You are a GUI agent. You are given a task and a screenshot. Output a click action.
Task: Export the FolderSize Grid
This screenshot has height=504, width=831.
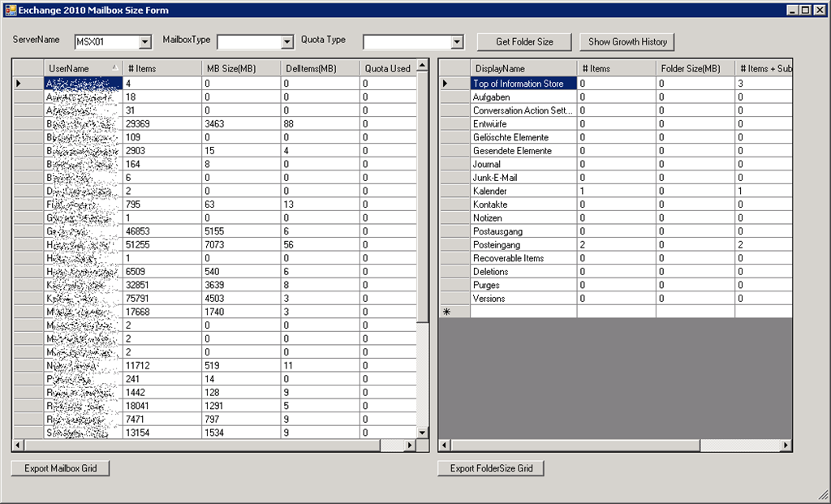click(491, 468)
